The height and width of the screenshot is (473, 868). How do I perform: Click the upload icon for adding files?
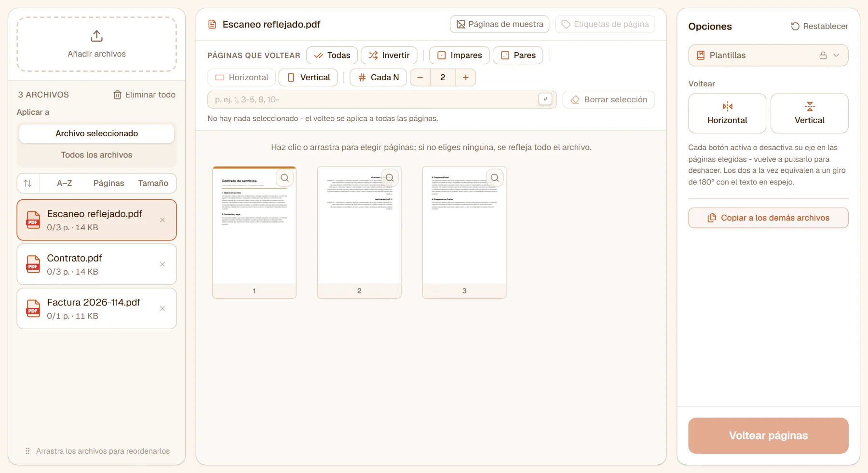96,36
